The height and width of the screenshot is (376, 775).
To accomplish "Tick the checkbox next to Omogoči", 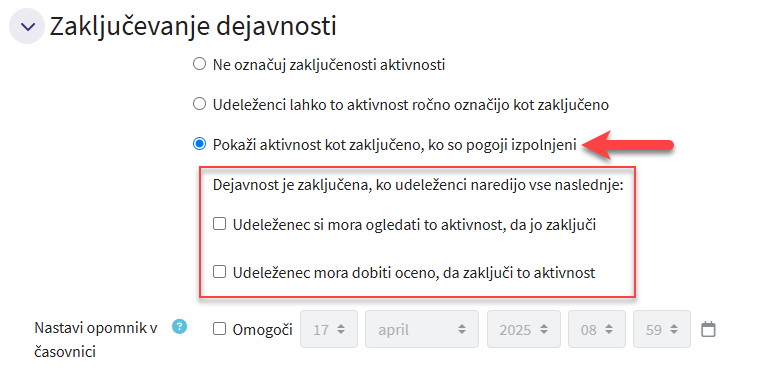I will pyautogui.click(x=219, y=329).
